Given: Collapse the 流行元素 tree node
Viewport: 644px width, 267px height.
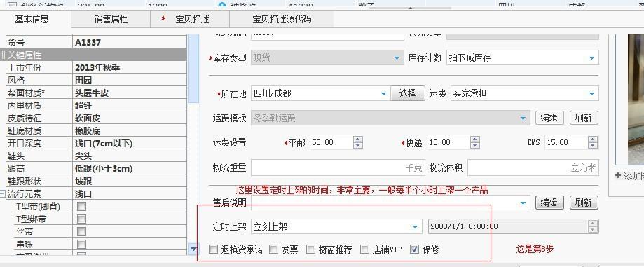Looking at the screenshot, I should (3, 194).
